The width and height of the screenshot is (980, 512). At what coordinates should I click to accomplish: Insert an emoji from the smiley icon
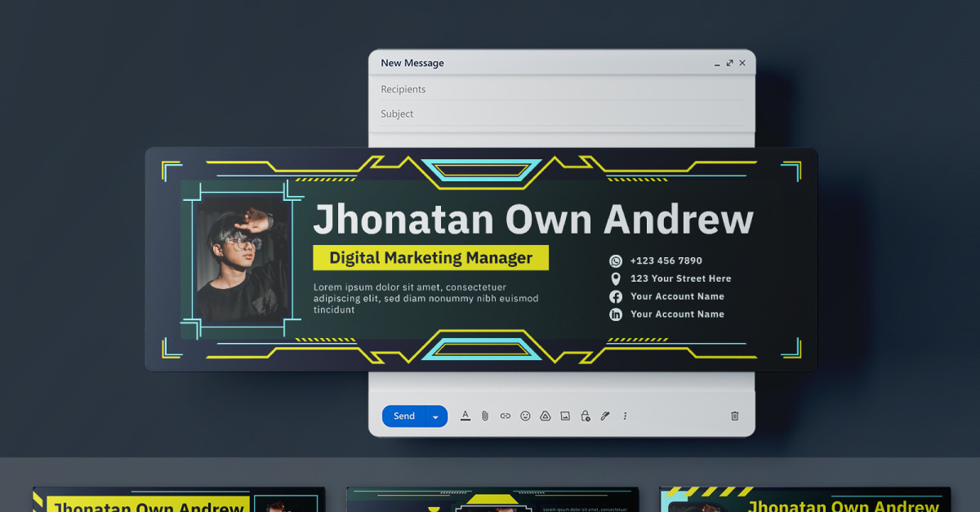[525, 416]
